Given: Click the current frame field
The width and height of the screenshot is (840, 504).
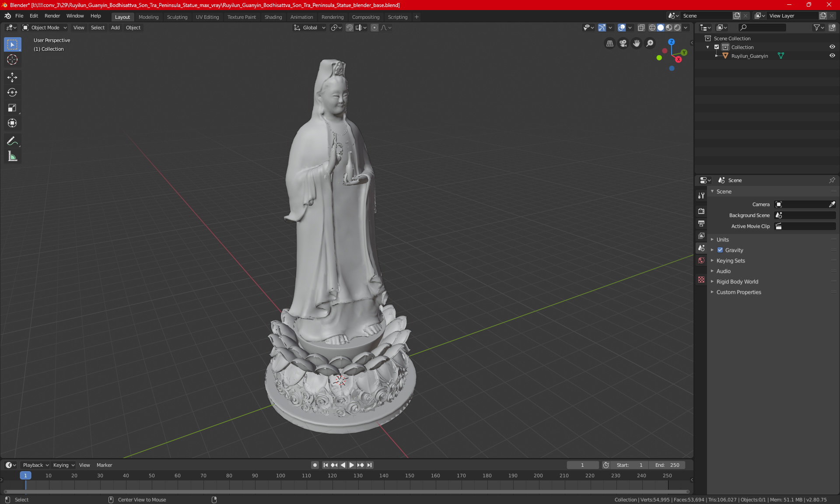Looking at the screenshot, I should pos(583,465).
